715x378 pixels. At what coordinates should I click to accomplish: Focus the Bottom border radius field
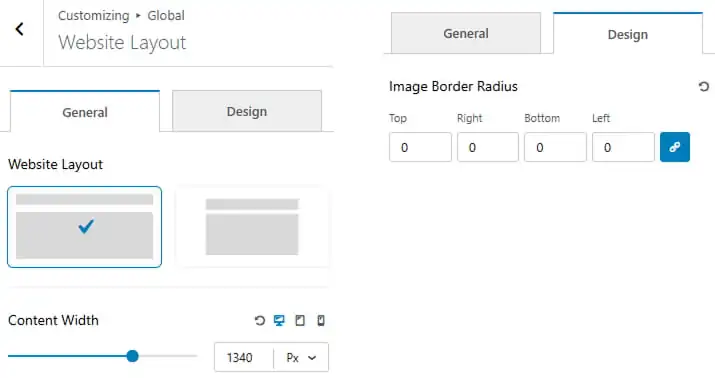[x=555, y=147]
